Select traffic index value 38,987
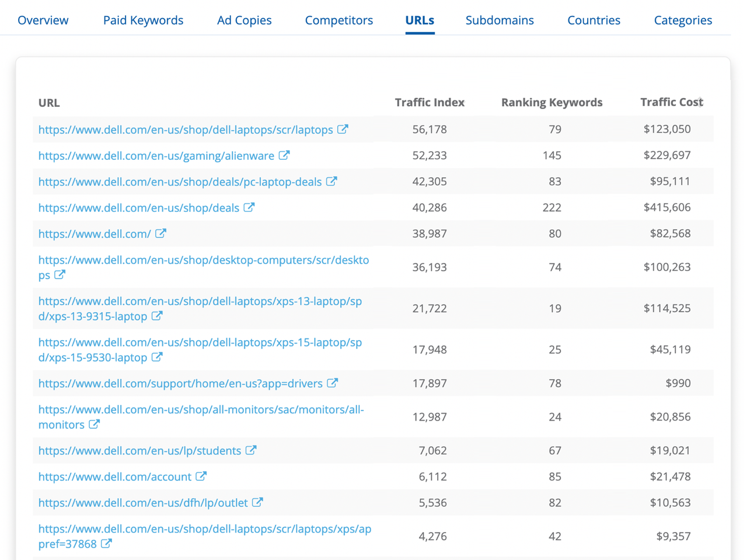Viewport: 747px width, 560px height. (430, 233)
